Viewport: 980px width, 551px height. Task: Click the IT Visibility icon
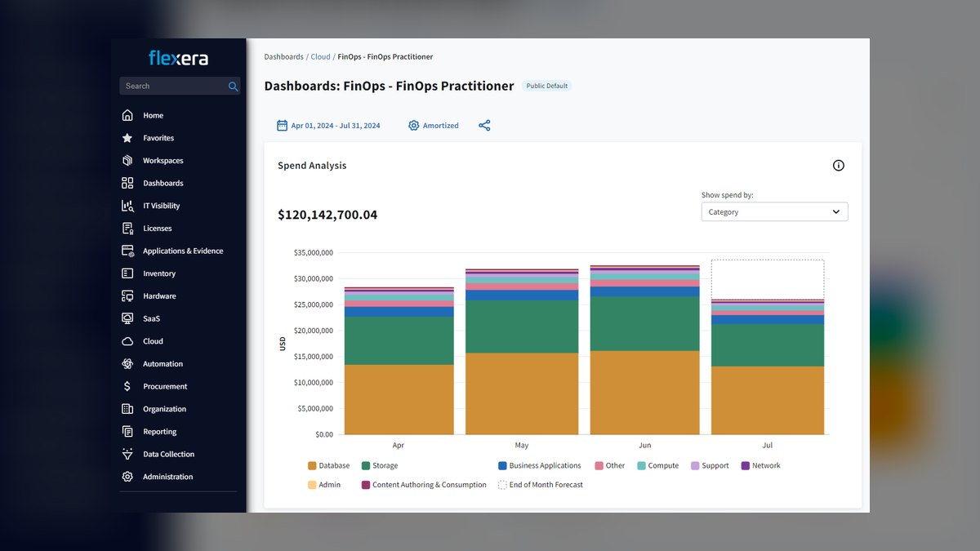127,206
